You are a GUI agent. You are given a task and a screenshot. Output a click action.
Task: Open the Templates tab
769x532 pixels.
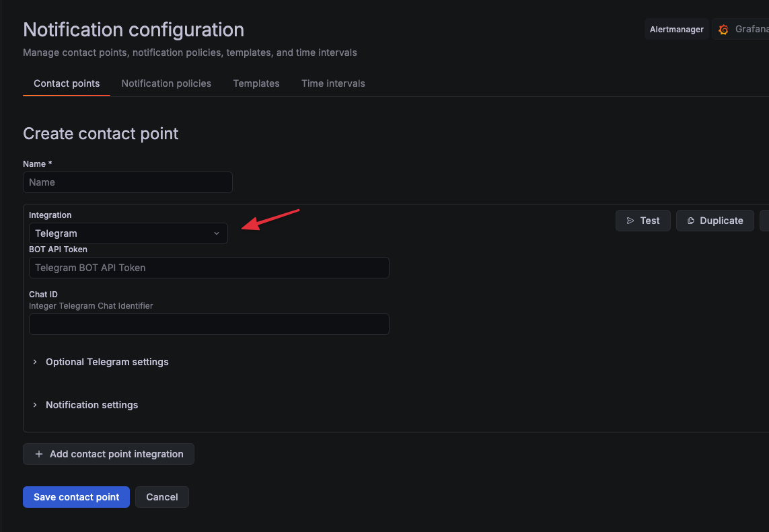coord(256,83)
